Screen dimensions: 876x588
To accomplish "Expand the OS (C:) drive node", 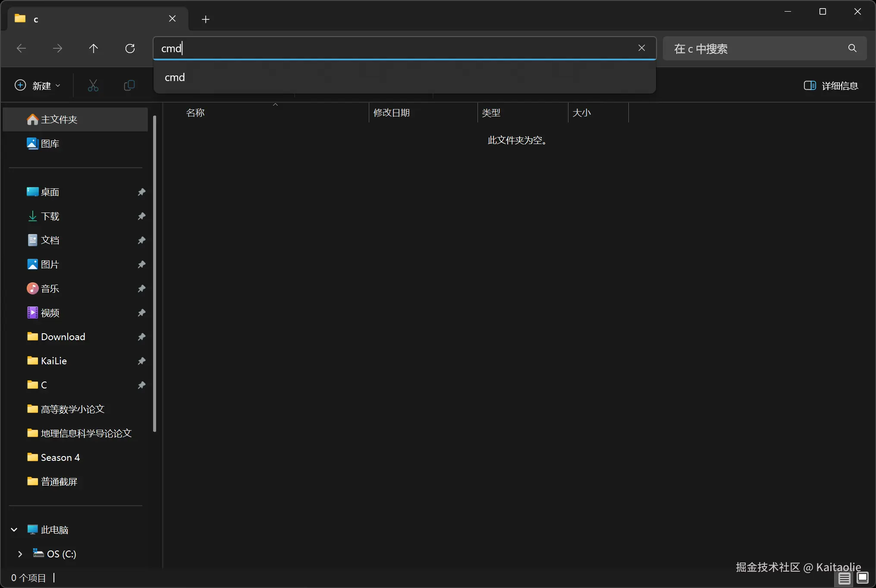I will (20, 554).
